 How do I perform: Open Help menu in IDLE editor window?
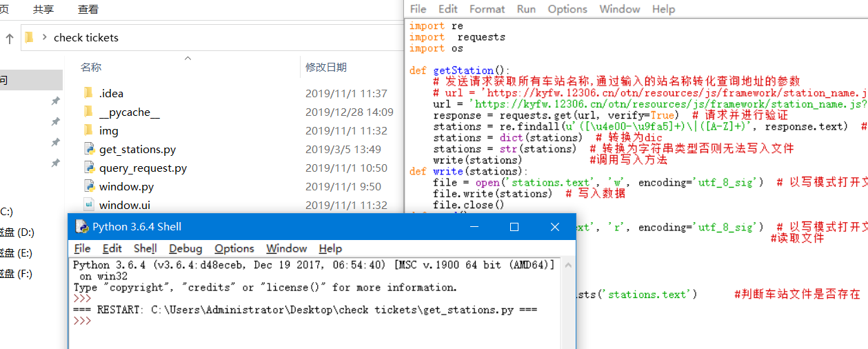click(663, 9)
